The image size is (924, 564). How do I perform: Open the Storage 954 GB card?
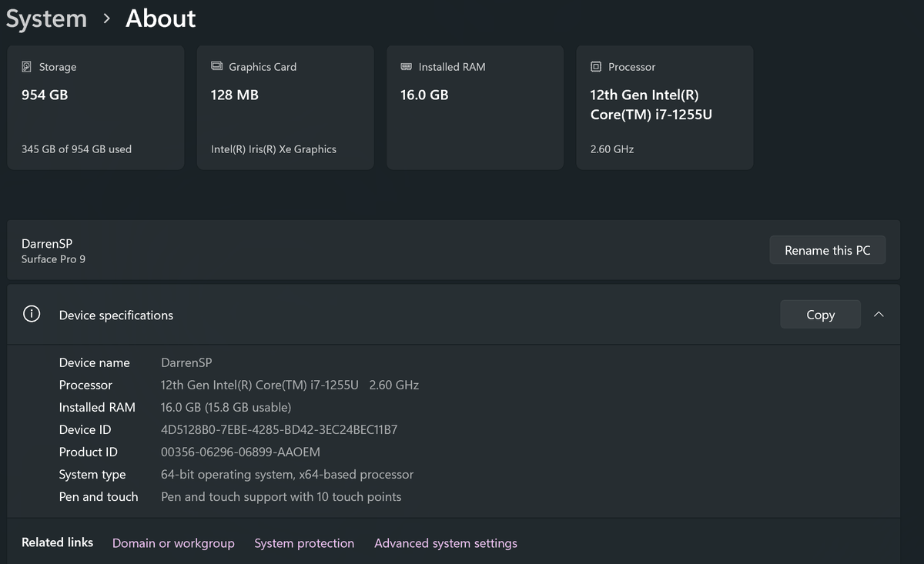click(96, 108)
